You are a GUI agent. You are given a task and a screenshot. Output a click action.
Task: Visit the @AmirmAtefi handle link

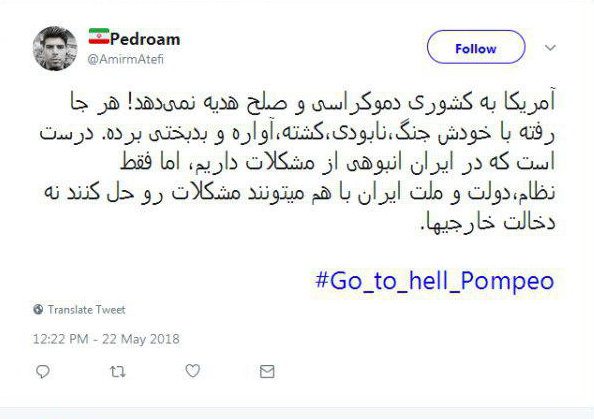coord(125,59)
